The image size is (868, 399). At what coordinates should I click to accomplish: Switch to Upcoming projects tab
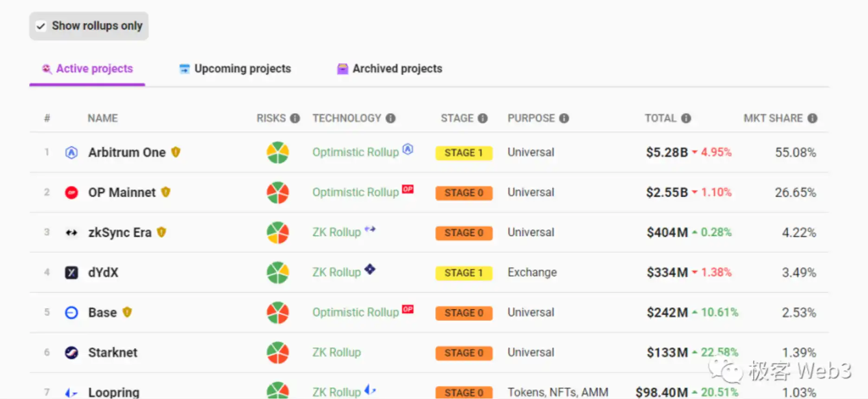[x=235, y=69]
